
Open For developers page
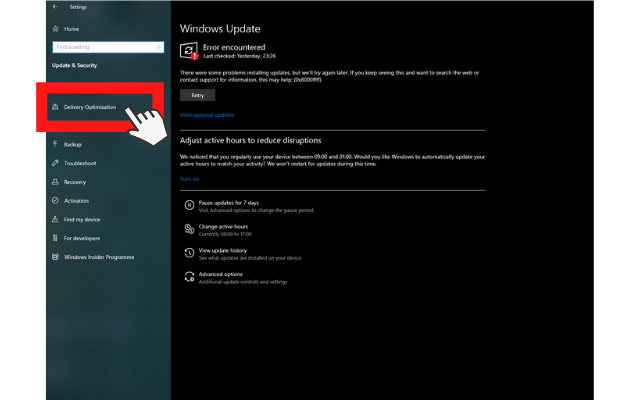82,238
